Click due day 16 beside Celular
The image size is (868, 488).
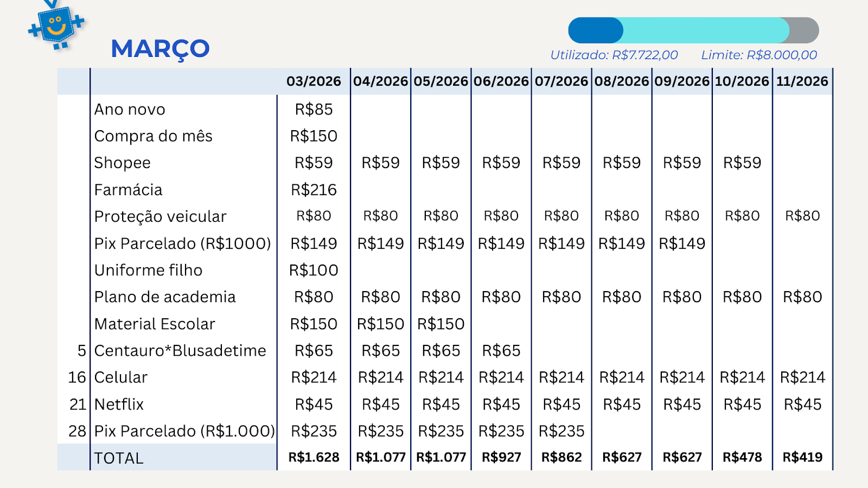(x=77, y=377)
